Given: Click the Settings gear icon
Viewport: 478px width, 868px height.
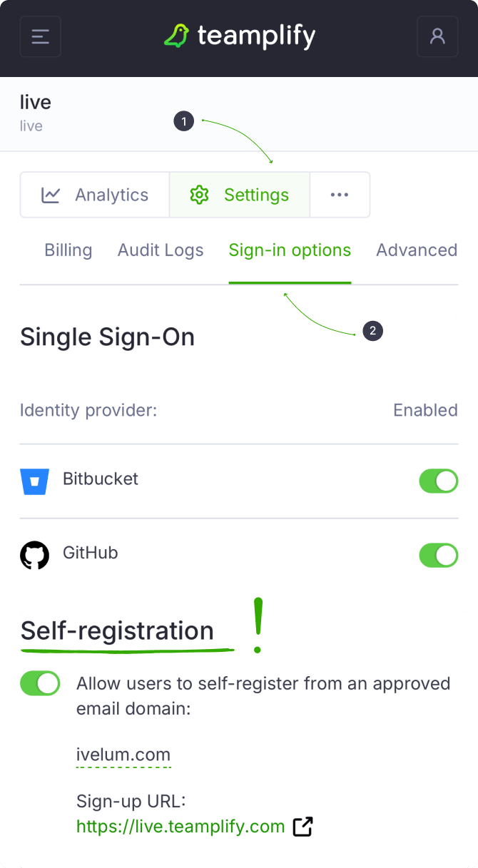Looking at the screenshot, I should 199,195.
